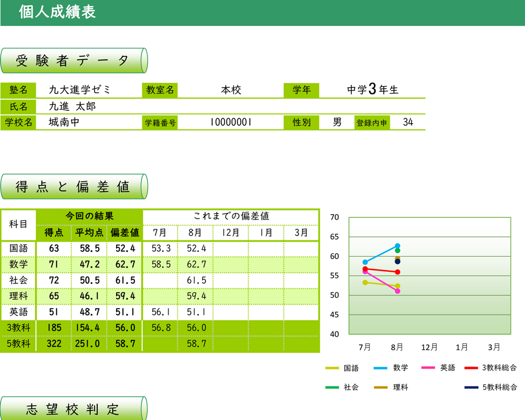Screen dimensions: 525x420
Task: Click the 塾名 label cell
Action: click(x=18, y=90)
